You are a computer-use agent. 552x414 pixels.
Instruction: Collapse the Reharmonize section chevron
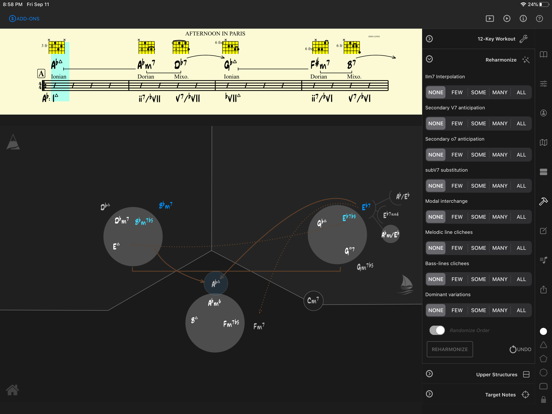tap(429, 59)
